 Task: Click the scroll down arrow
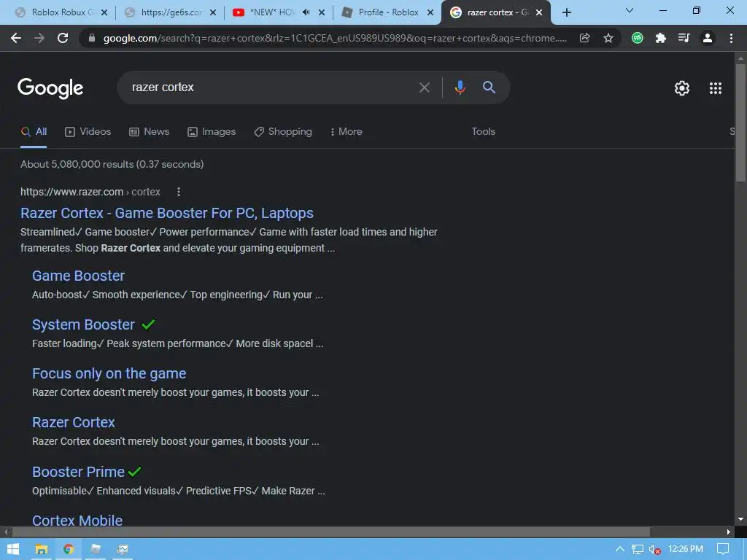740,519
